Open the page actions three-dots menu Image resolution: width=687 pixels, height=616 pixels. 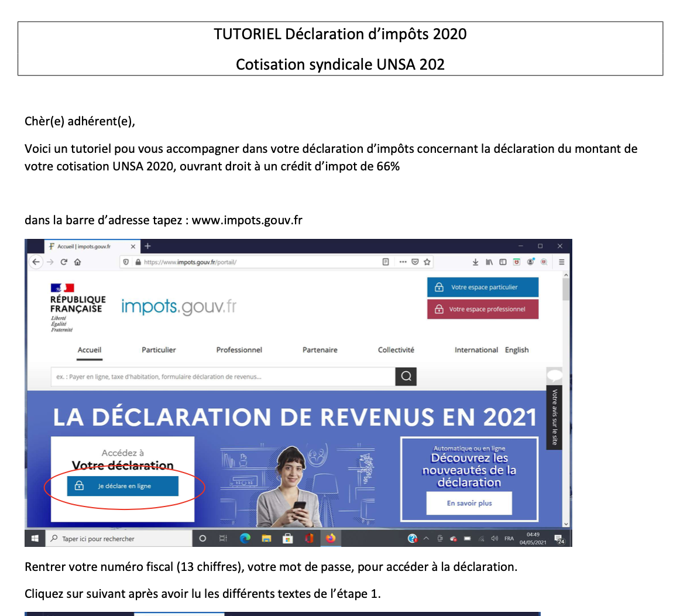point(403,262)
